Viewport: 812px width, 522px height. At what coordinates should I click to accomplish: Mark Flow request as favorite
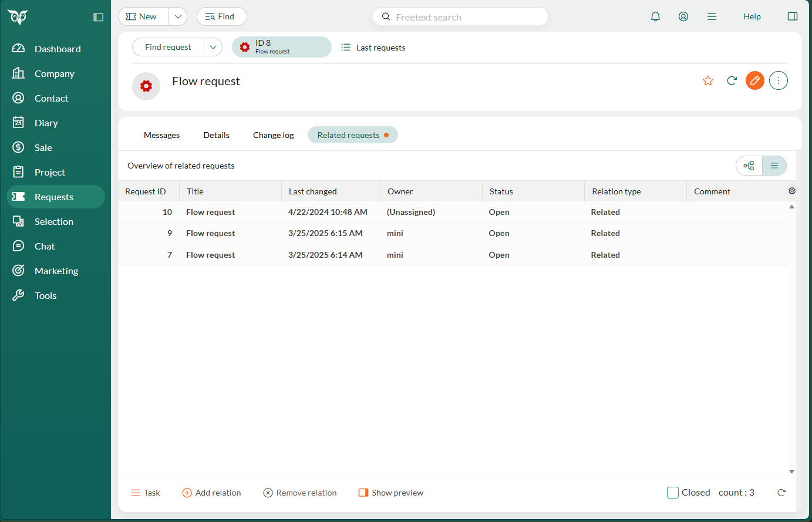click(x=708, y=80)
